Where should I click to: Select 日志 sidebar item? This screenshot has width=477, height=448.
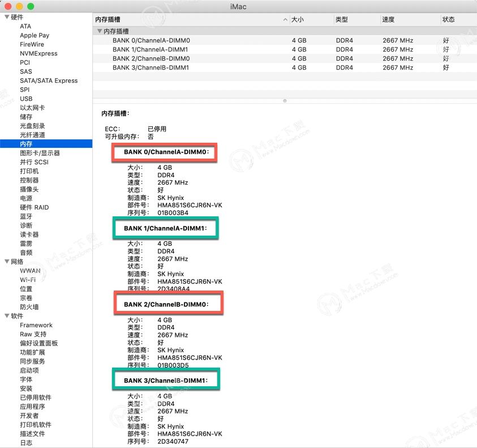26,443
